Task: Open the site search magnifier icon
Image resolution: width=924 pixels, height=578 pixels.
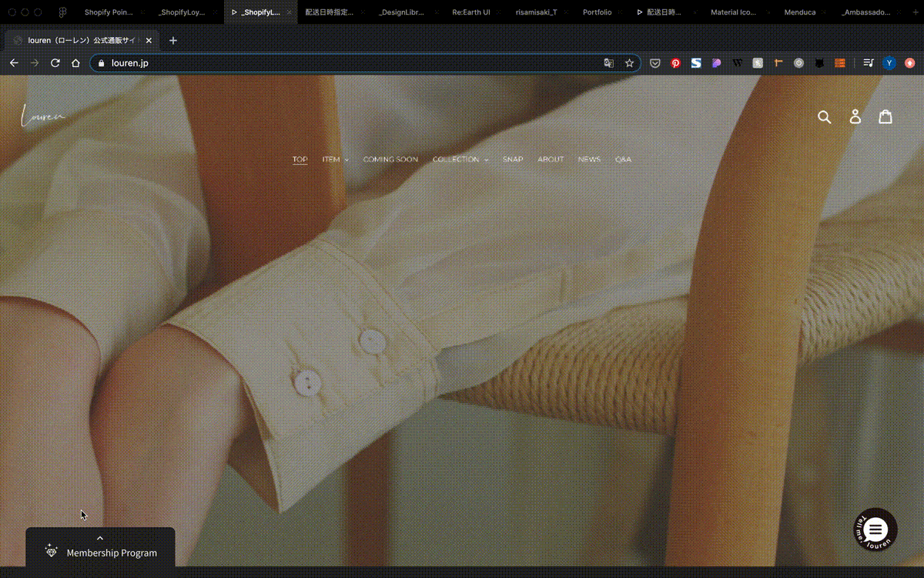Action: tap(824, 117)
